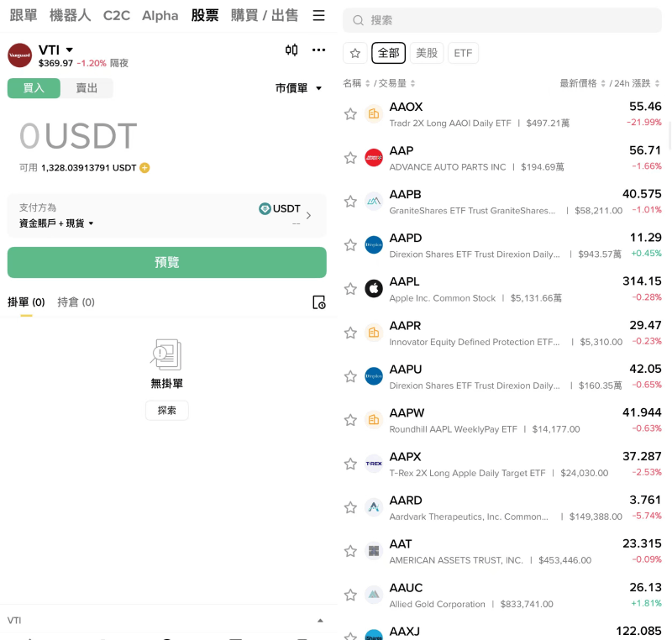
Task: Open order history icon beside 持倉
Action: coord(319,302)
